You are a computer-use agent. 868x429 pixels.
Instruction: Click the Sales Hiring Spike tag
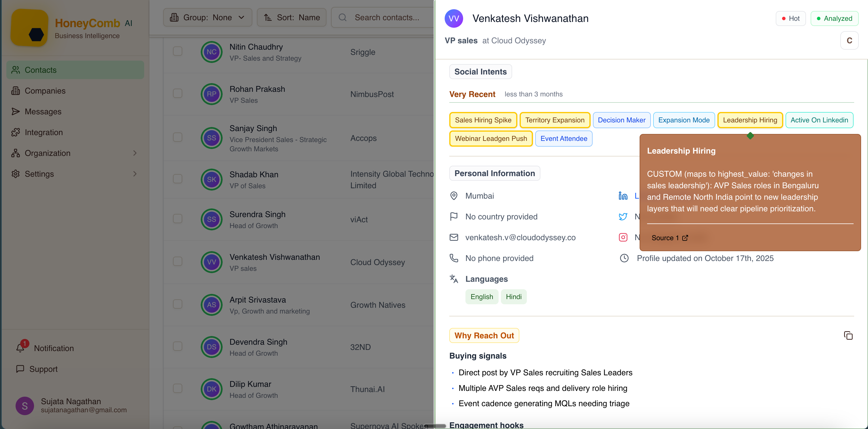click(x=482, y=120)
